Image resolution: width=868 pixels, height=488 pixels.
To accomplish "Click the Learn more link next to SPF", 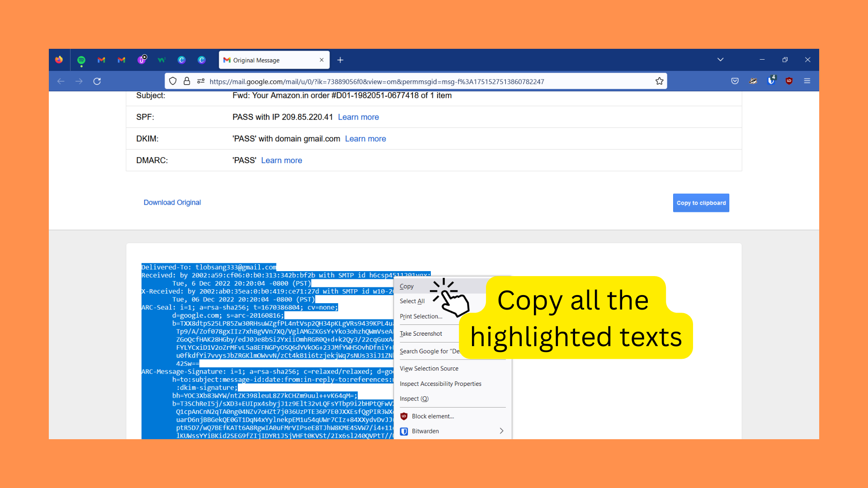I will click(359, 117).
